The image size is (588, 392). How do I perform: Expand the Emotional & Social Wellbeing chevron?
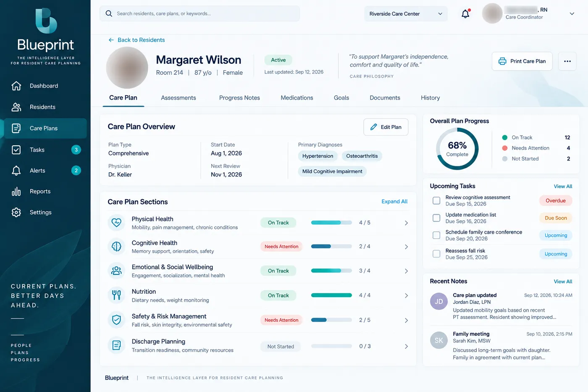coord(406,271)
